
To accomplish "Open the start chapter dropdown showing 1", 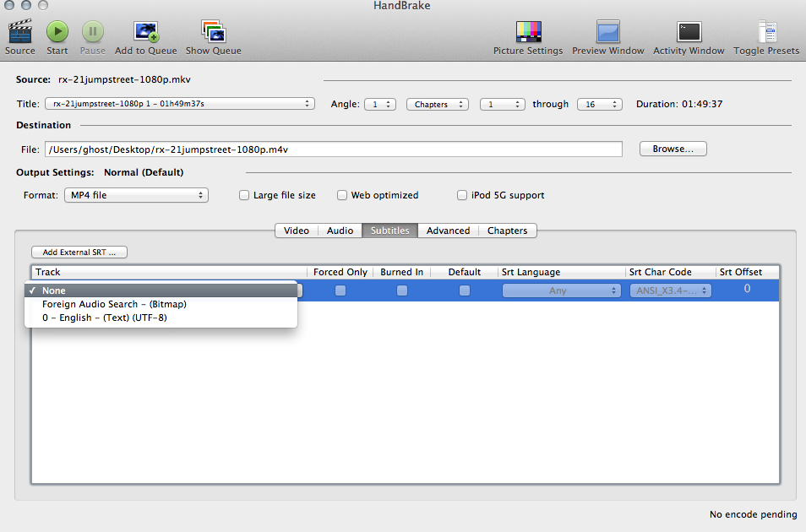I will click(502, 105).
